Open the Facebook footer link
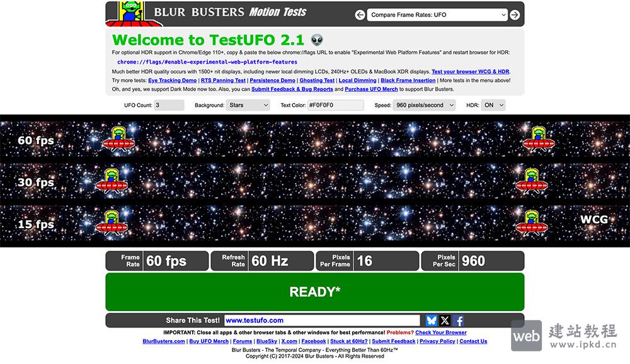 (x=314, y=341)
